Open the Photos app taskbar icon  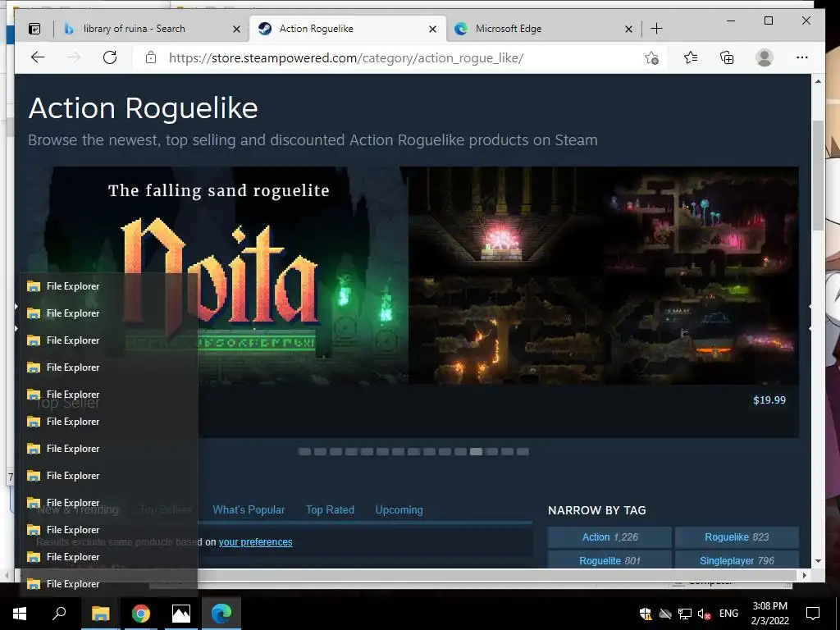tap(181, 613)
